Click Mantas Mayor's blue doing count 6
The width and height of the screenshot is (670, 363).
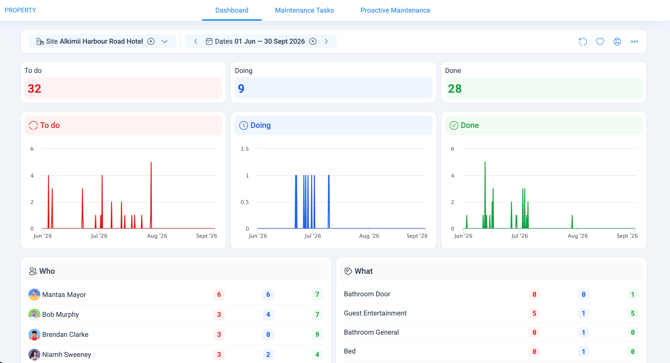pos(268,294)
